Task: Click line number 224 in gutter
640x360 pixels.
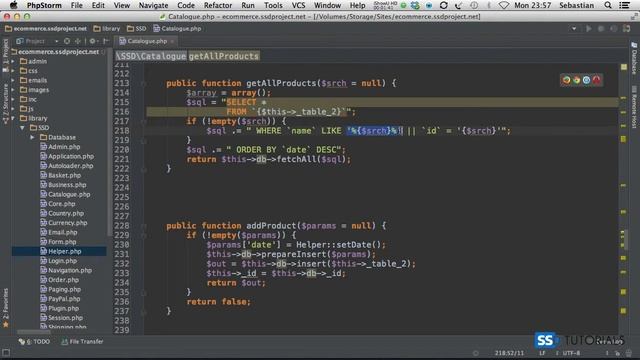Action: (122, 188)
